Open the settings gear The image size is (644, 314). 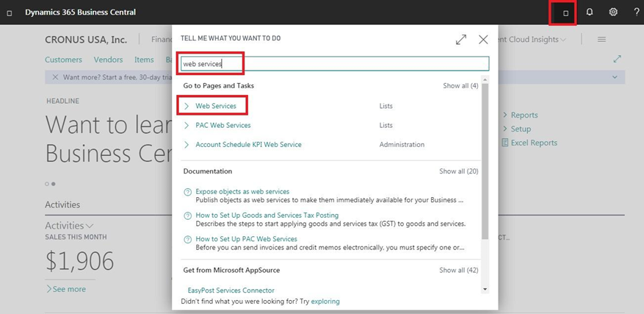[x=613, y=12]
